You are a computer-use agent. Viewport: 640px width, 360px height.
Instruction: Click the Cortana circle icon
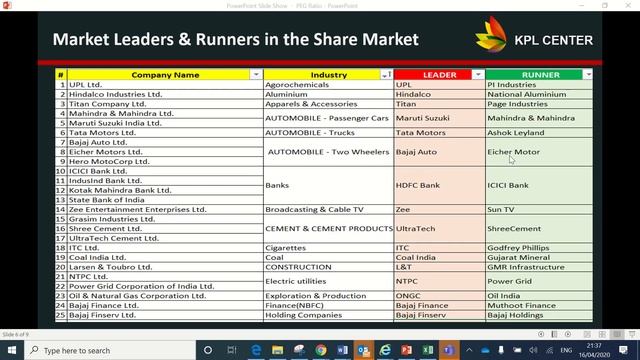(x=208, y=350)
